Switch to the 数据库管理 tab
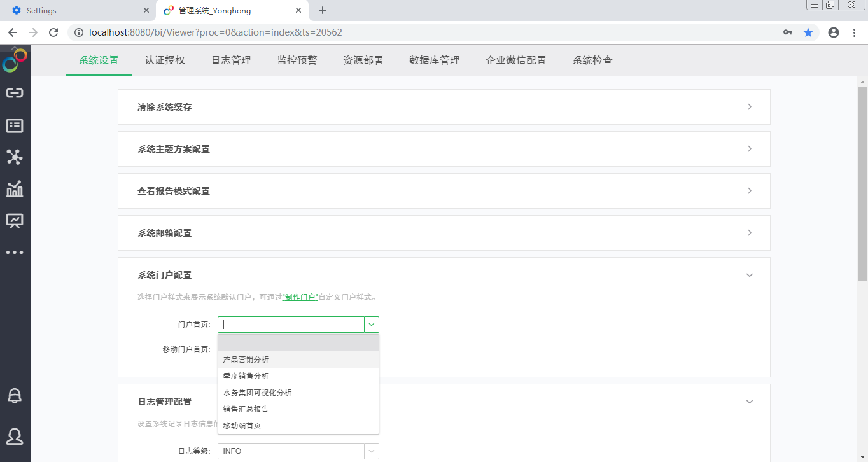This screenshot has width=868, height=462. pos(433,60)
